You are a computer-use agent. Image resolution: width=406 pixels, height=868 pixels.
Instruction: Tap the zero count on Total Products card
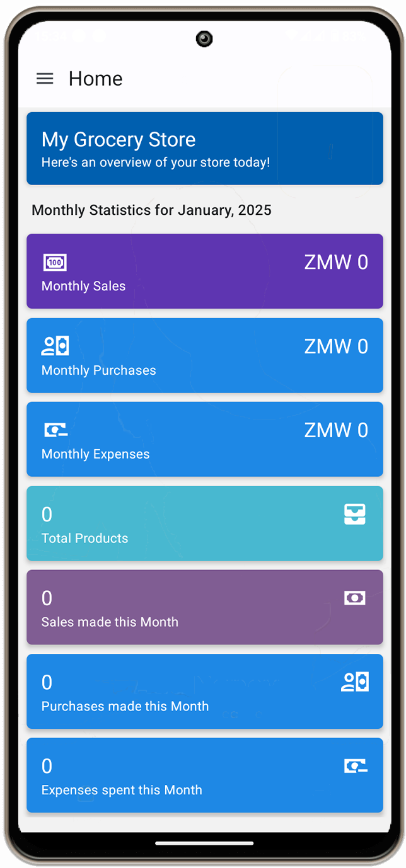coord(47,514)
